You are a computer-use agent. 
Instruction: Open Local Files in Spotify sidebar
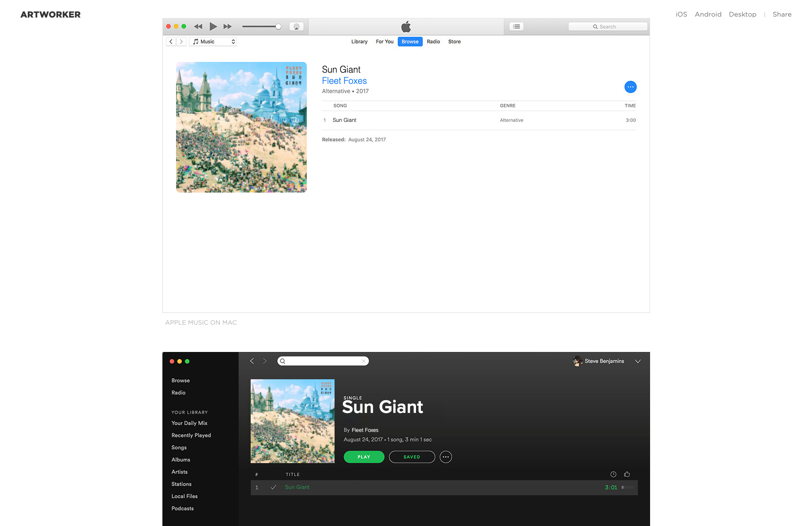184,497
